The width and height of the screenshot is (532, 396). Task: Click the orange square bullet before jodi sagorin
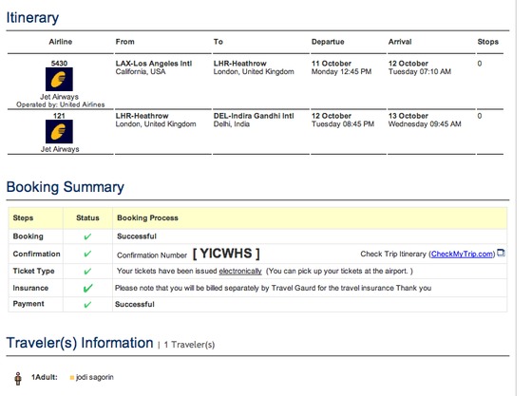pyautogui.click(x=72, y=377)
